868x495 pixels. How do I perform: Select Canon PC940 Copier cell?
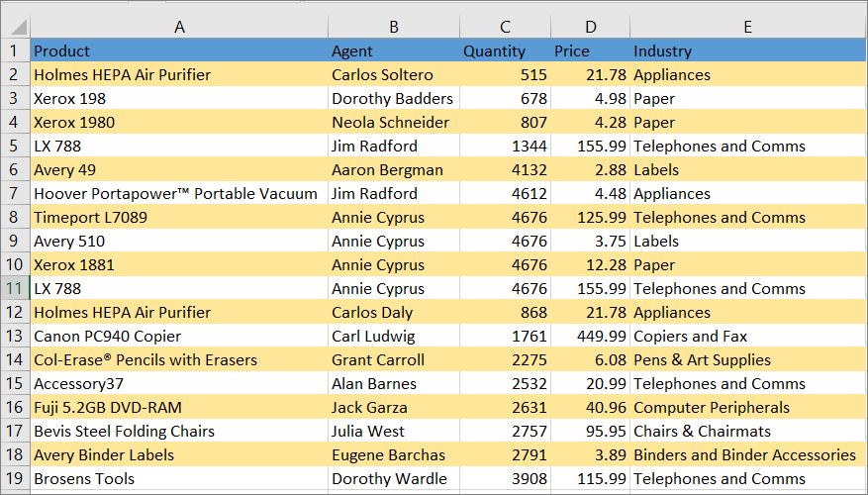179,336
